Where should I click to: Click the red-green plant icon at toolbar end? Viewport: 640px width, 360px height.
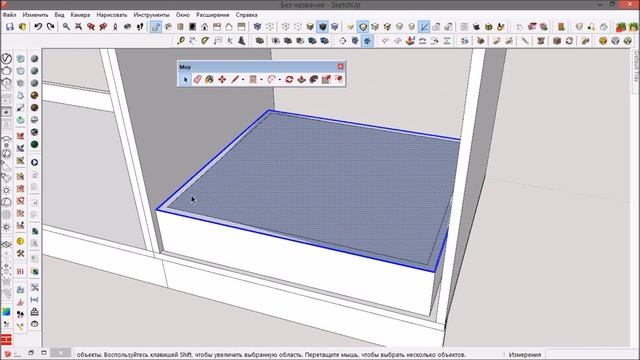pyautogui.click(x=621, y=27)
